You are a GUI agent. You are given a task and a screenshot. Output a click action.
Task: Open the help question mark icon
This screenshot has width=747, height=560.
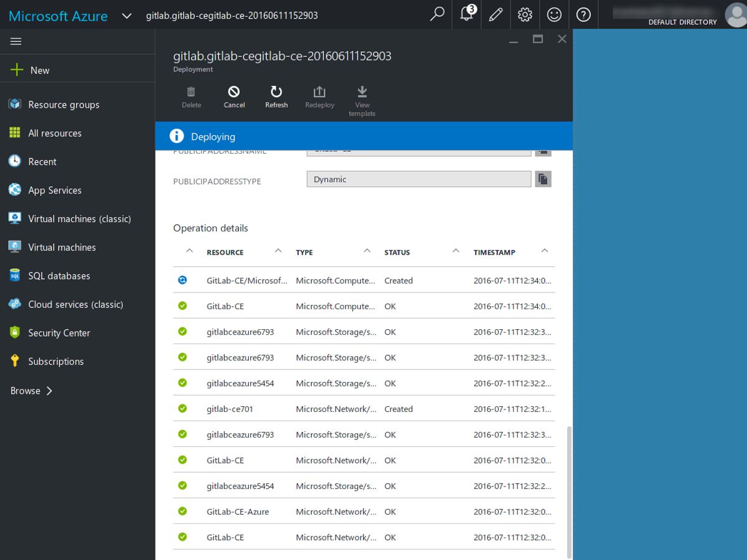tap(583, 14)
